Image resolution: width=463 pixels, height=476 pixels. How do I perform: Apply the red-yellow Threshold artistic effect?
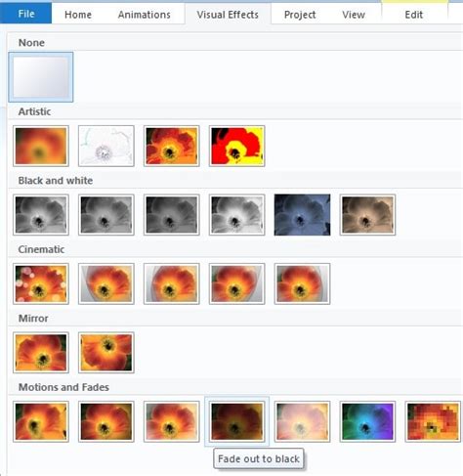click(237, 146)
